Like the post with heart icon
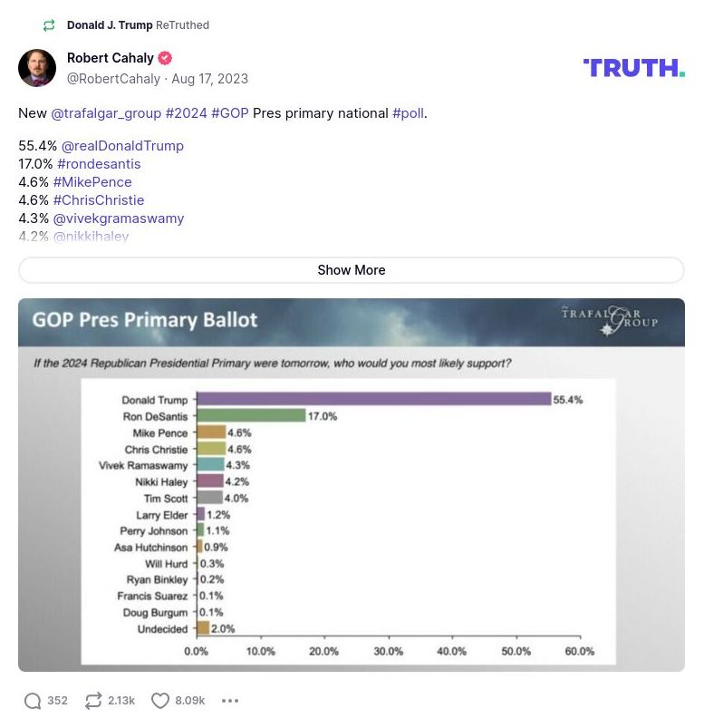The image size is (704, 728). (160, 701)
